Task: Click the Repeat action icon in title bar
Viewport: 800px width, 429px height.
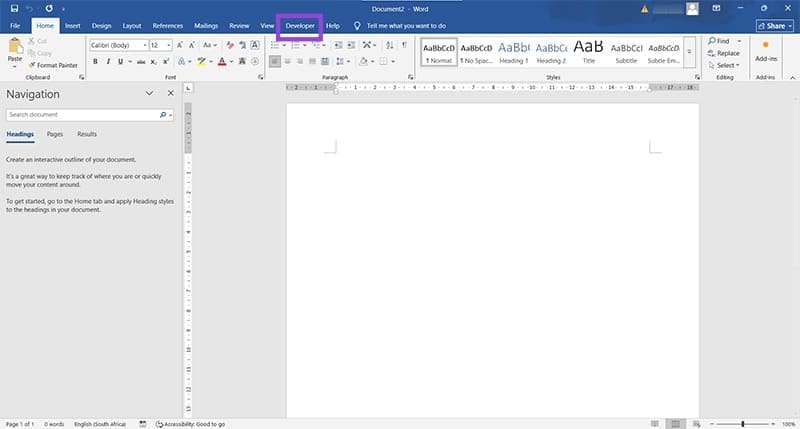Action: click(49, 9)
